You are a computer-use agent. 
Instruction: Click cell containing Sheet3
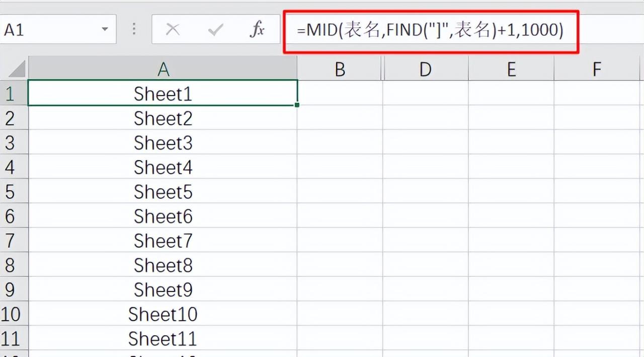163,142
